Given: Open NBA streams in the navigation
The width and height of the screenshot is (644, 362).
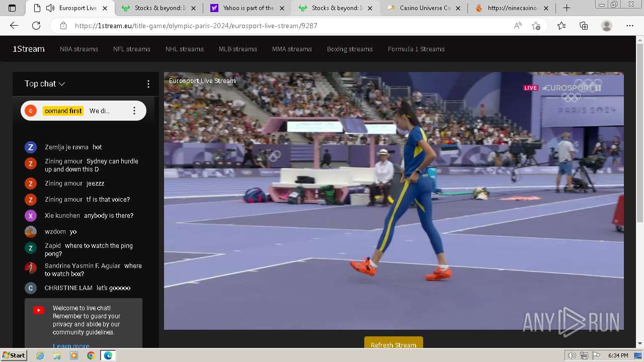Looking at the screenshot, I should (x=79, y=49).
